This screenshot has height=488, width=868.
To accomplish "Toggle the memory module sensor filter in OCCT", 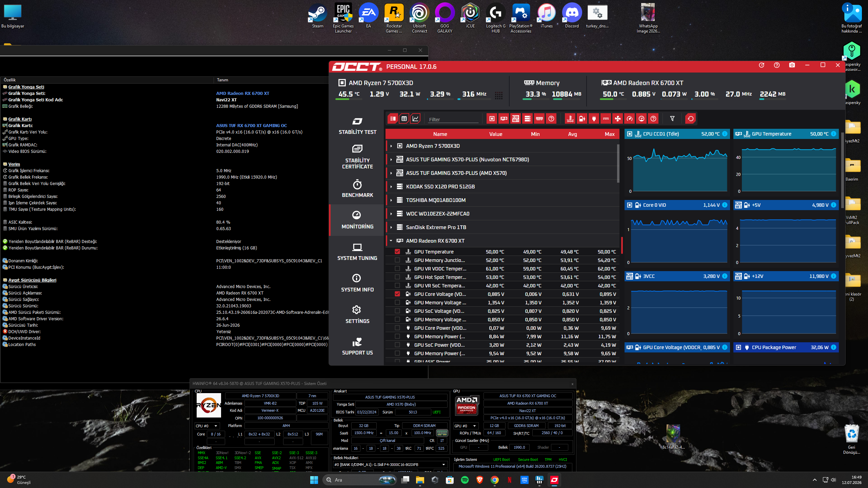I will [539, 119].
